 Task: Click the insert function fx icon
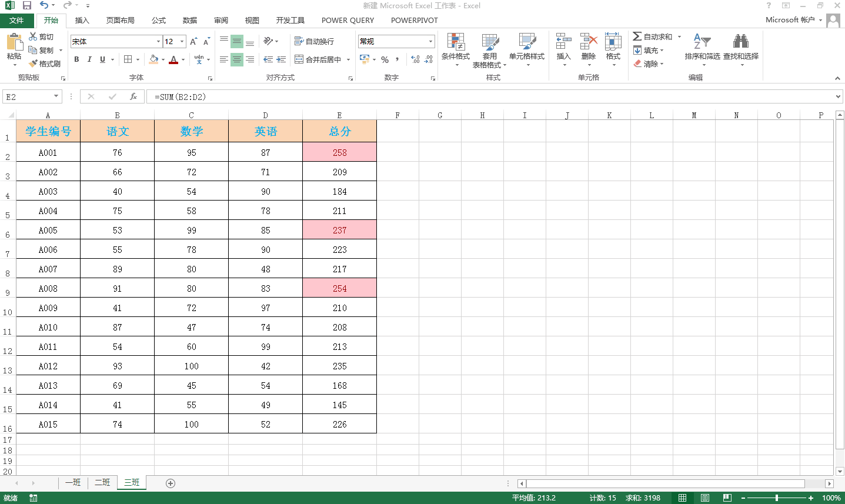click(133, 96)
